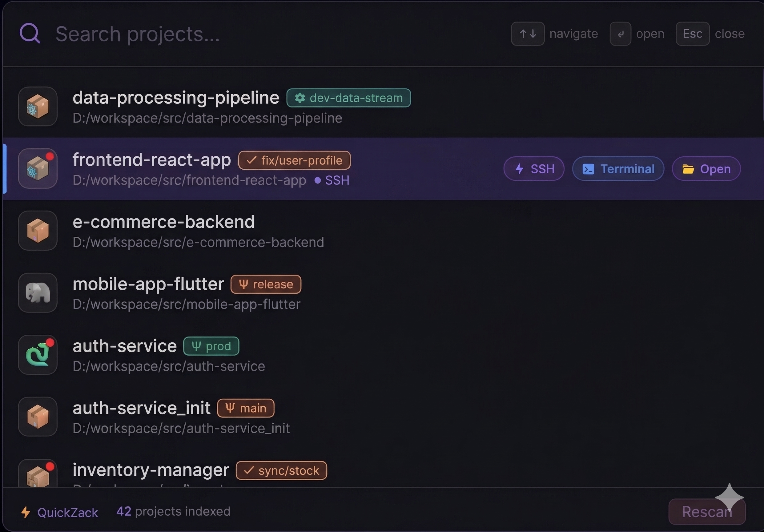This screenshot has width=764, height=532.
Task: Click the prod branch badge
Action: point(211,346)
